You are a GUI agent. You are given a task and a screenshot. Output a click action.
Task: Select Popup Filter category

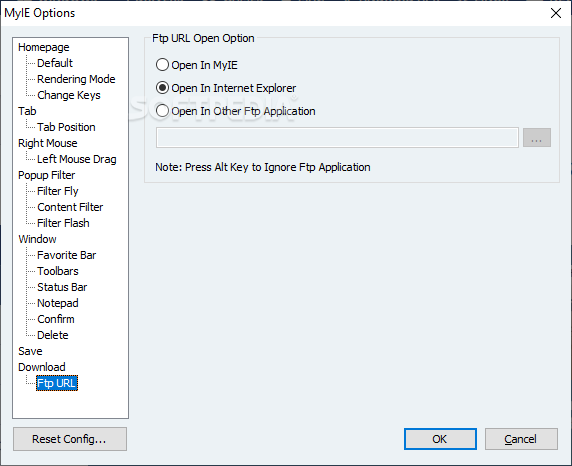pyautogui.click(x=47, y=175)
